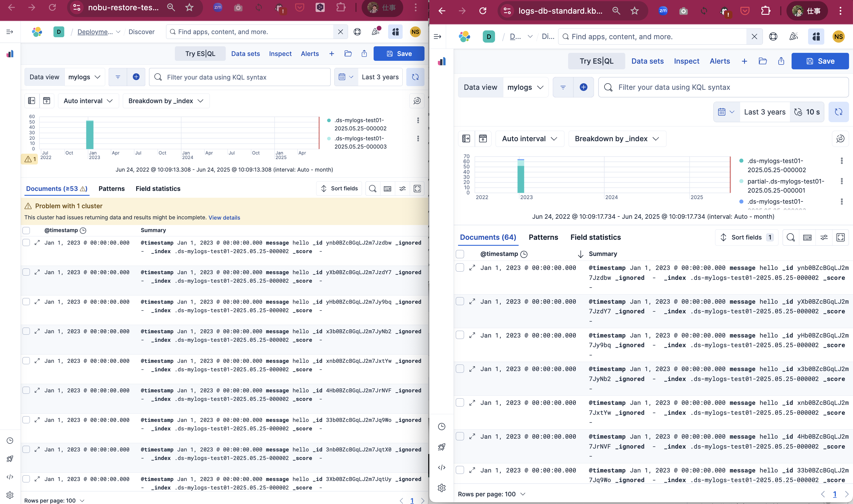Open Field statistics tab in right window

(595, 237)
